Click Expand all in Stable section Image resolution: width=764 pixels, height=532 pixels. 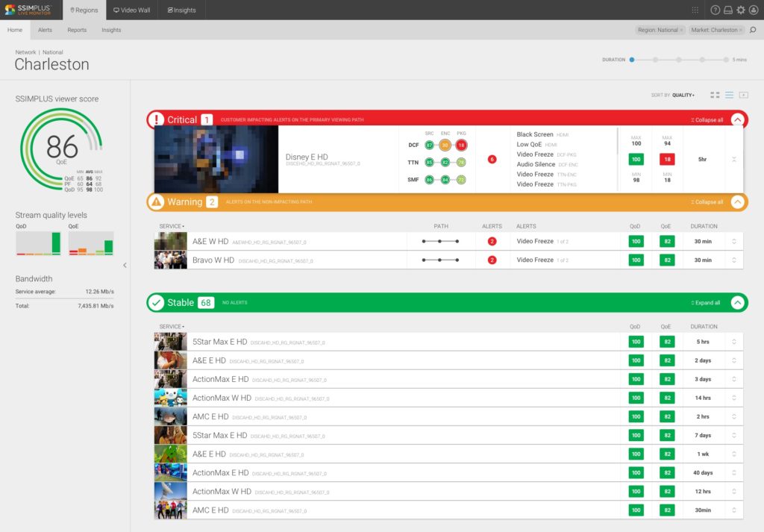point(706,303)
